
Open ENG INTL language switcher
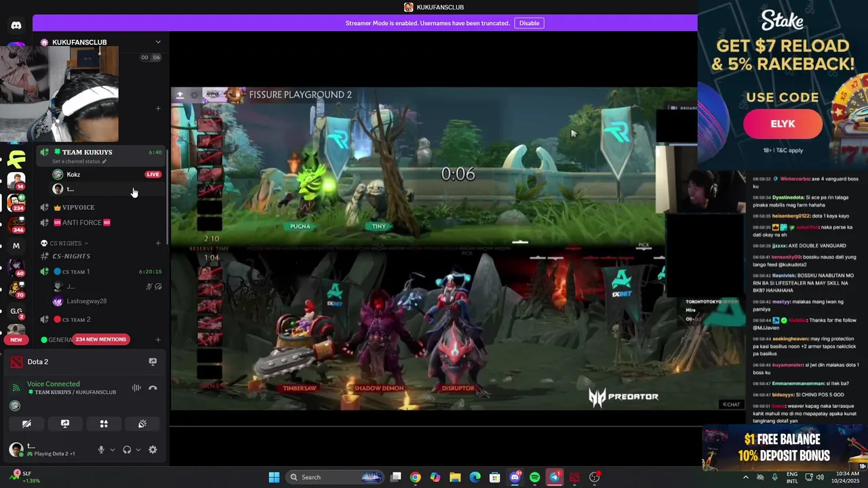[792, 477]
